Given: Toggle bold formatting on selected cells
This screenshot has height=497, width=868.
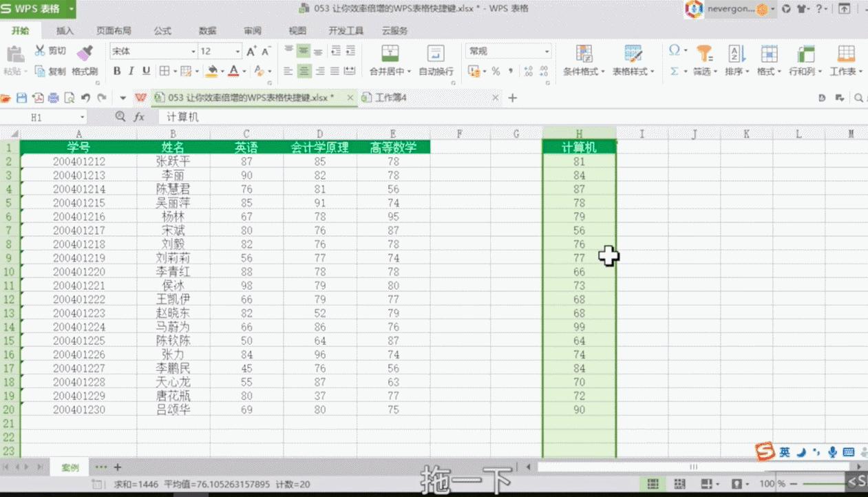Looking at the screenshot, I should pyautogui.click(x=118, y=70).
